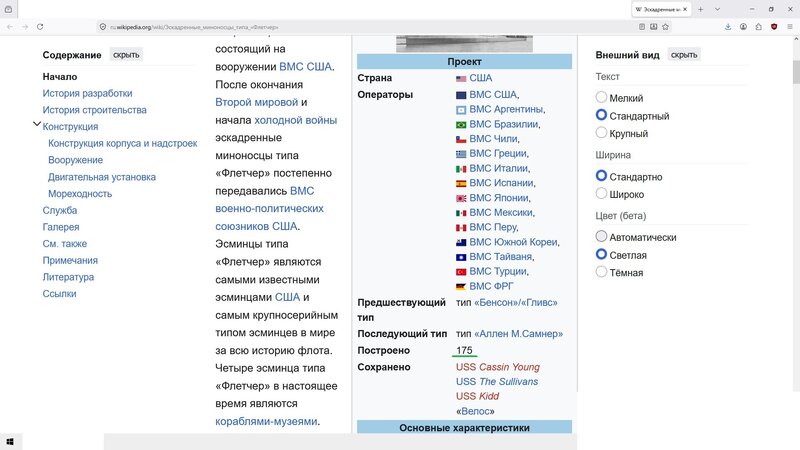
Task: Click the Greece flag icon in operators list
Action: point(461,154)
